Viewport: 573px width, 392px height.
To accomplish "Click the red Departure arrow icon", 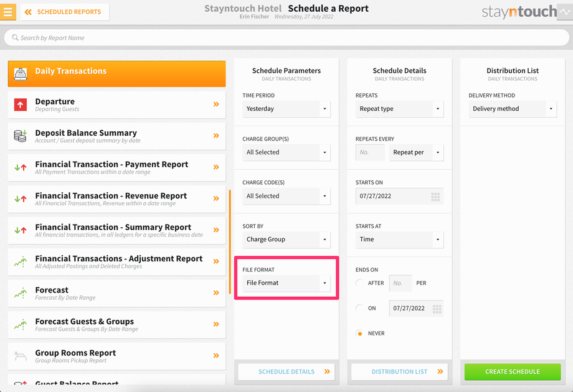I will click(x=21, y=105).
